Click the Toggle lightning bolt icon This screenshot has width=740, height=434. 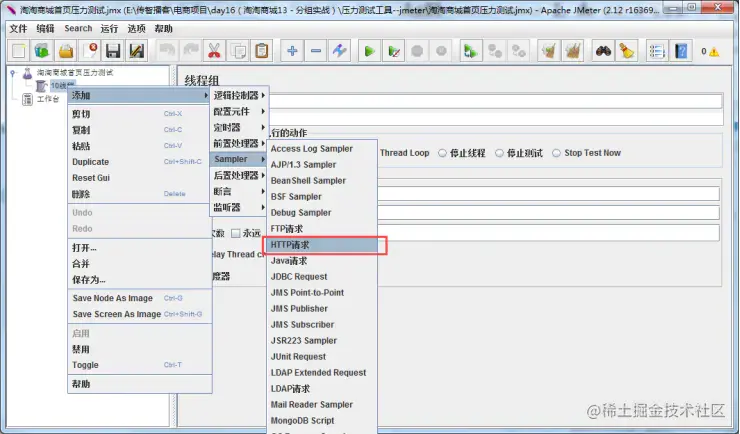(339, 50)
